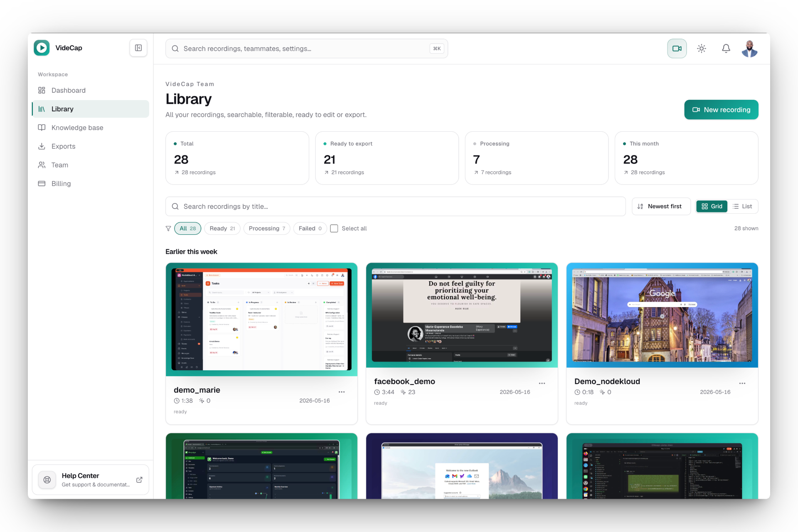Click the New recording button
The image size is (798, 532).
coord(721,110)
